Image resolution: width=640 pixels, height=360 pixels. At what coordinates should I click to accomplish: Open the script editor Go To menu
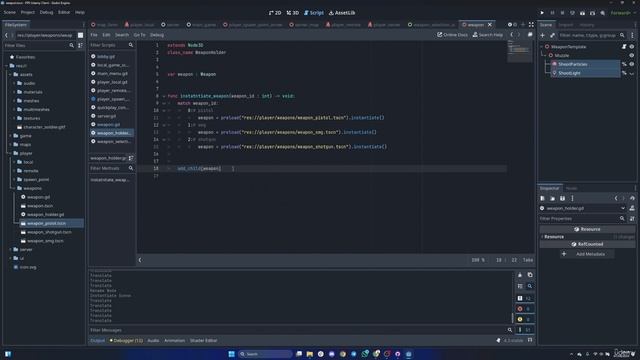pos(139,35)
